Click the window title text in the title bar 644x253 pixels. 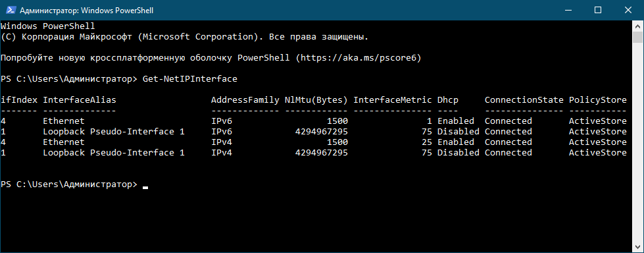(87, 11)
